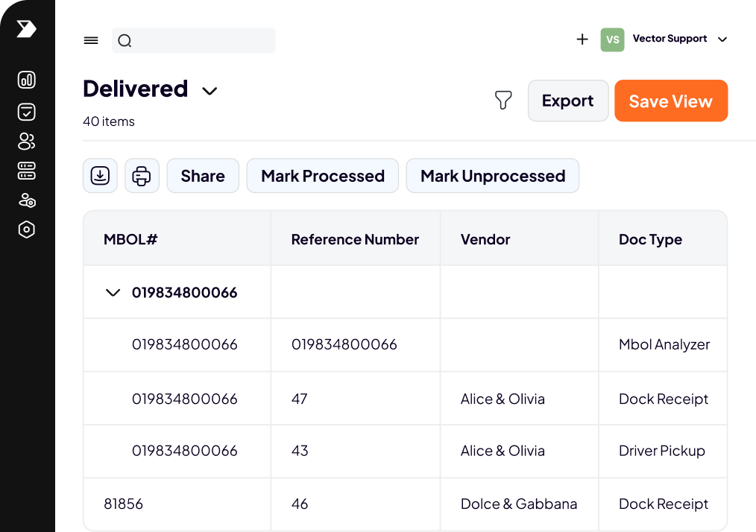Open the calendar check tasks sidebar icon

[x=27, y=112]
